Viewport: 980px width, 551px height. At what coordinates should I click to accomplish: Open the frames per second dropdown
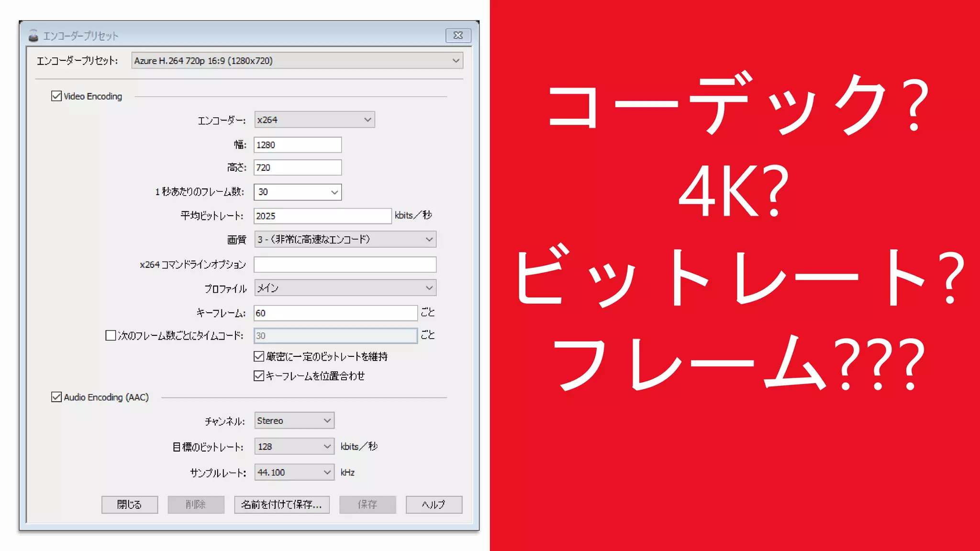coord(297,192)
